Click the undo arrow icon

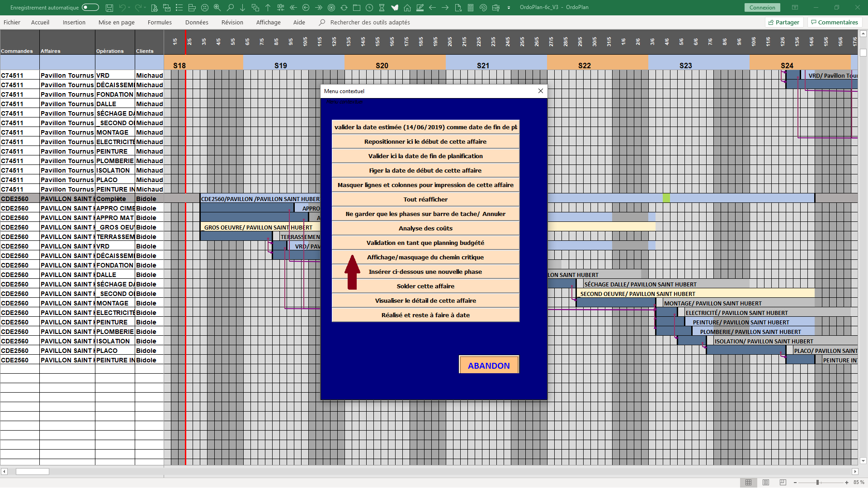click(122, 7)
